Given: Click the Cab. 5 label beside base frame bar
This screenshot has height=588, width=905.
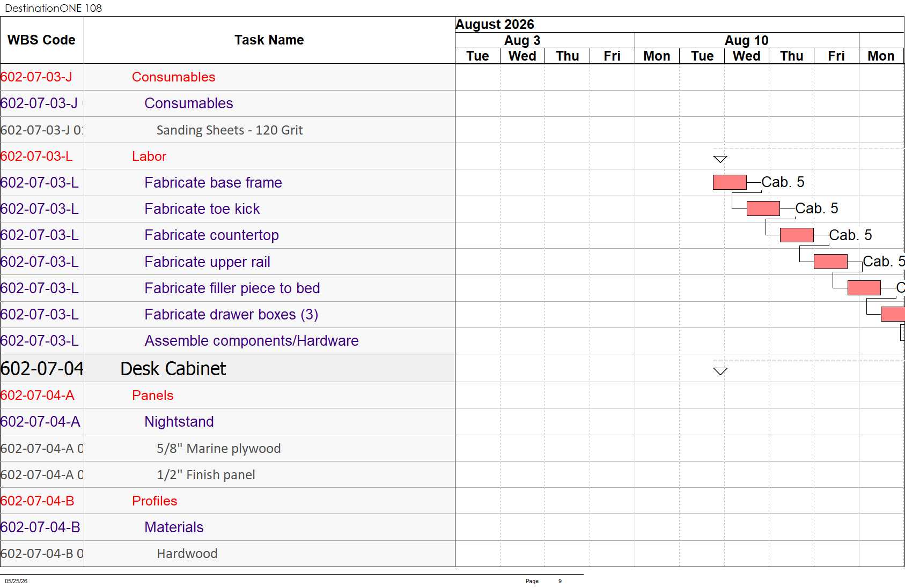Looking at the screenshot, I should [783, 182].
